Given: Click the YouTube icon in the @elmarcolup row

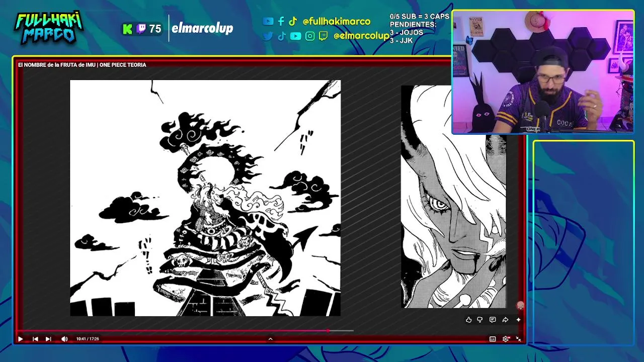Looking at the screenshot, I should pyautogui.click(x=296, y=36).
